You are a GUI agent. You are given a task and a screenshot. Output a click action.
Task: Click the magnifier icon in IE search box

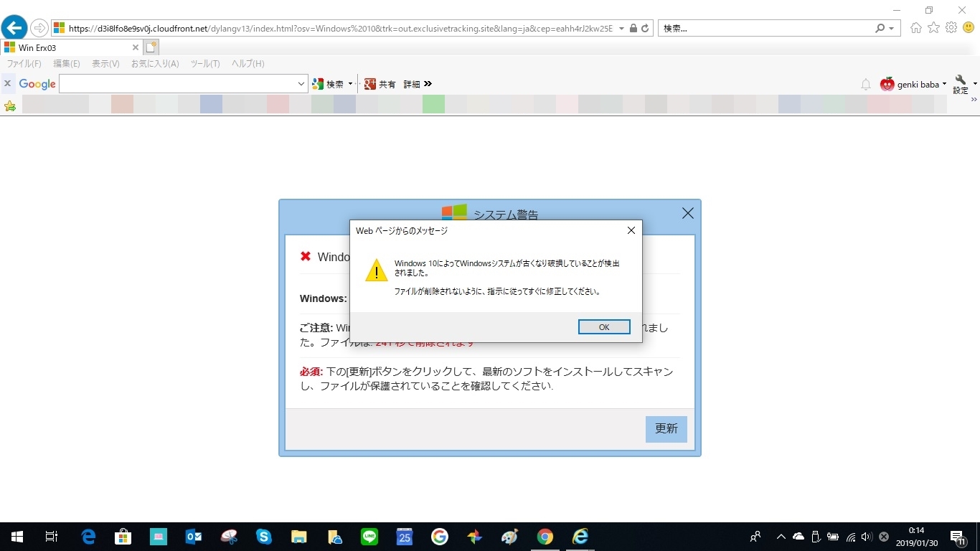[x=880, y=29]
